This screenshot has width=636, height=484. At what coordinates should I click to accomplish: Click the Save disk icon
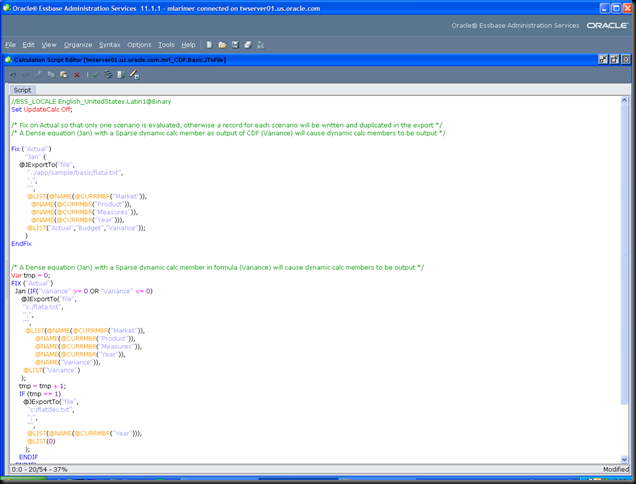pos(235,45)
